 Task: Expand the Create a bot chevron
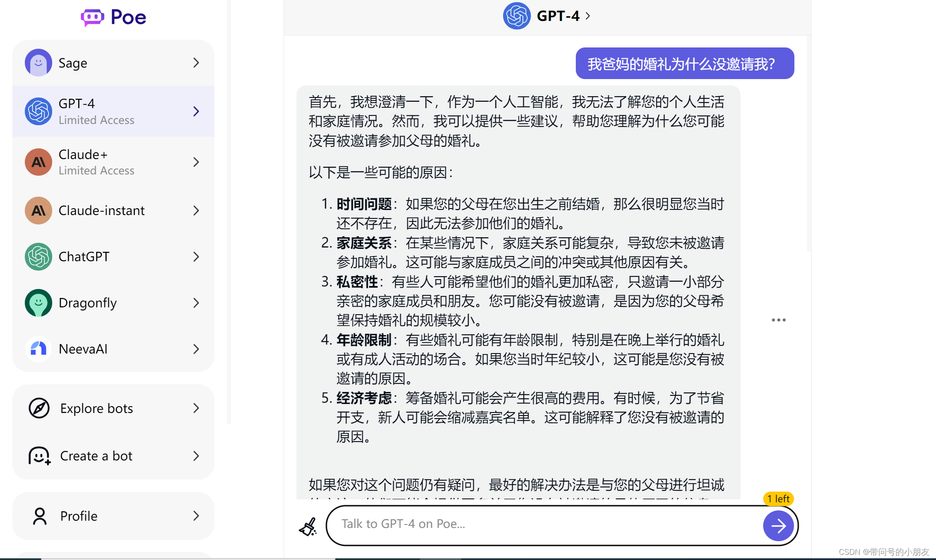(196, 456)
